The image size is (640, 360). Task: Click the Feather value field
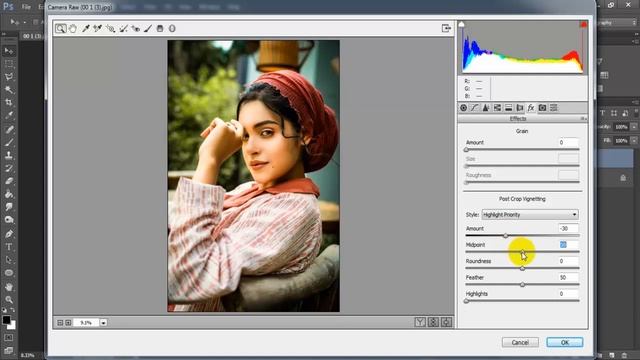tap(568, 277)
